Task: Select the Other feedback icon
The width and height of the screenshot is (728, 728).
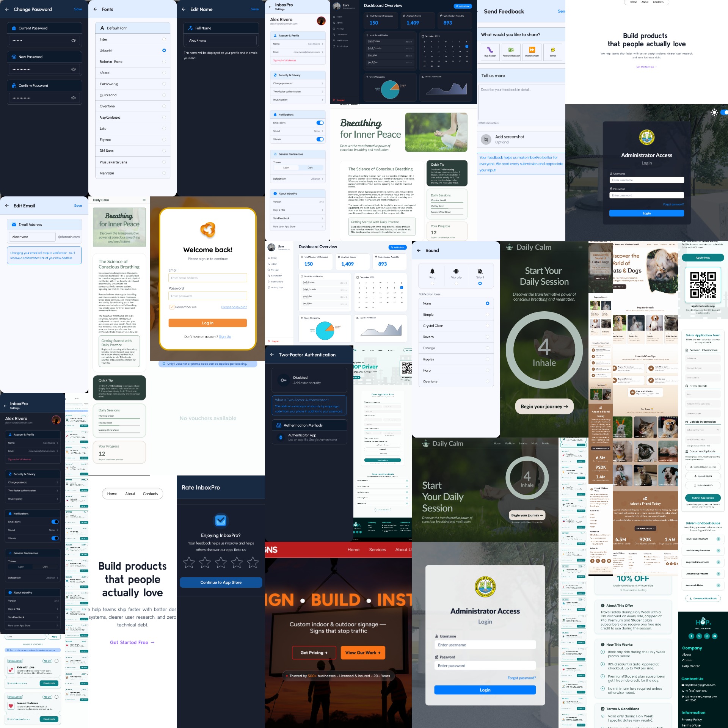Action: click(553, 50)
